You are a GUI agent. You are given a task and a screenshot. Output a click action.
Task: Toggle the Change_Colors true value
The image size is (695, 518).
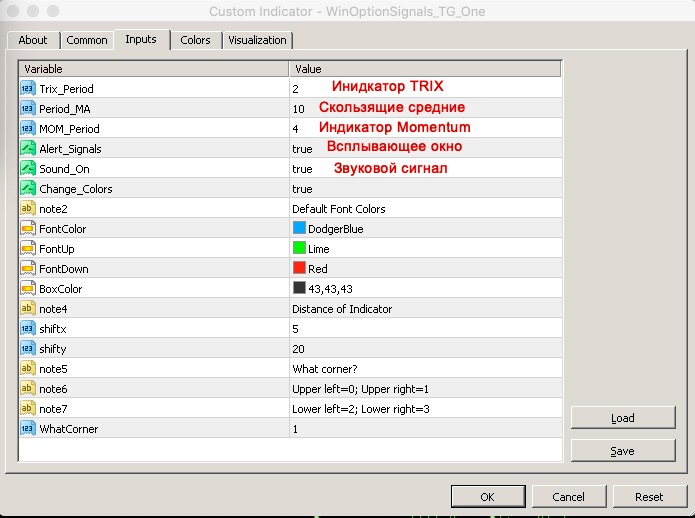[302, 189]
